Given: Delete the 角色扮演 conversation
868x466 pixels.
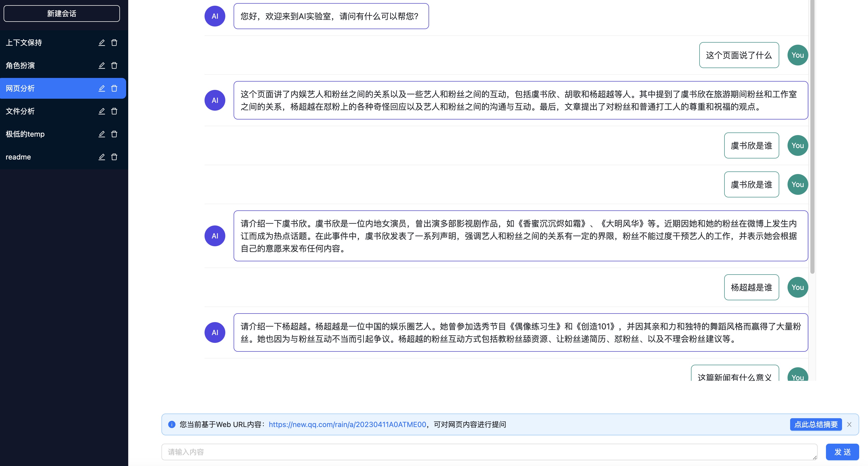Looking at the screenshot, I should [x=114, y=65].
